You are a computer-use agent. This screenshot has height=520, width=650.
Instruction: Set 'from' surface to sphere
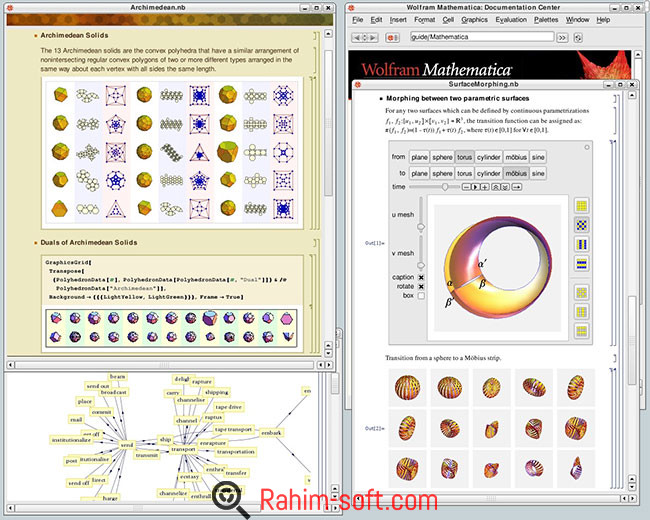pyautogui.click(x=442, y=157)
